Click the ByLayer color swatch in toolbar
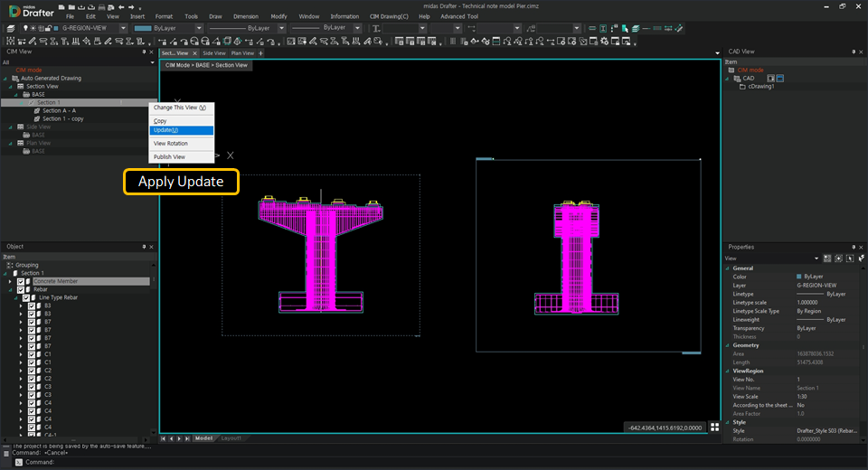 143,28
